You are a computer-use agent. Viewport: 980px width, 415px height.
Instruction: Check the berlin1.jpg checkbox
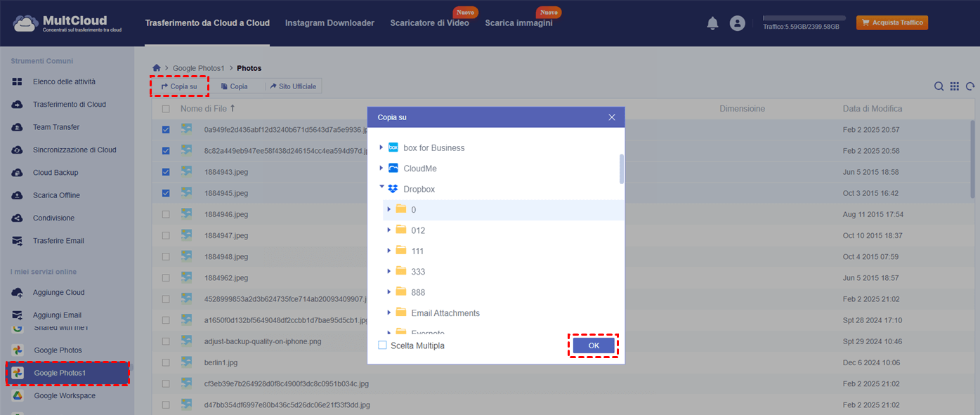166,362
